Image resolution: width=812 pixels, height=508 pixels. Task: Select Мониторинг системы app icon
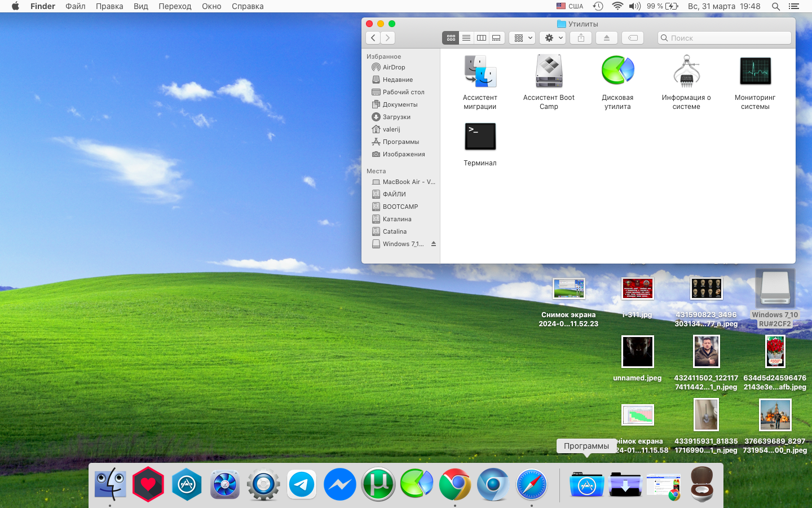[755, 72]
